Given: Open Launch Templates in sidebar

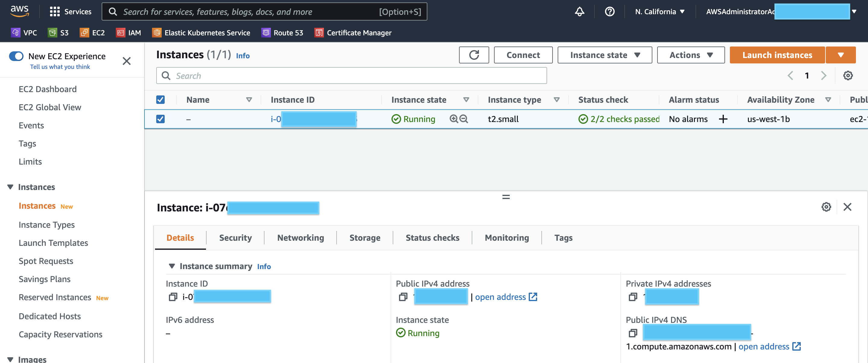Looking at the screenshot, I should 53,243.
